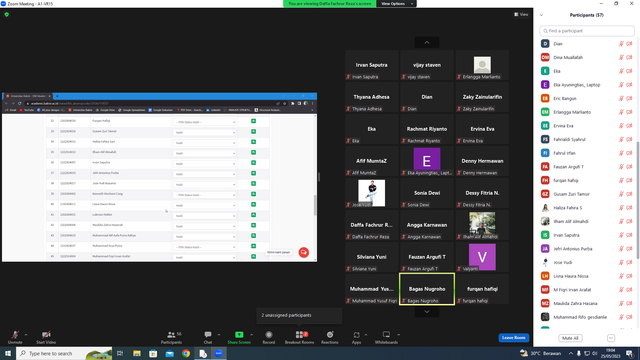Open more options beside Mute All
The width and height of the screenshot is (640, 360).
click(611, 338)
